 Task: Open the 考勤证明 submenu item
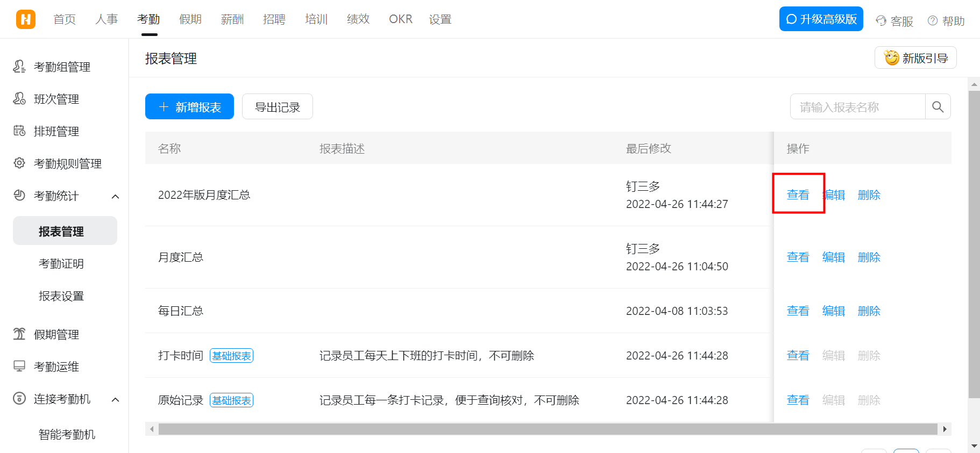(x=61, y=264)
